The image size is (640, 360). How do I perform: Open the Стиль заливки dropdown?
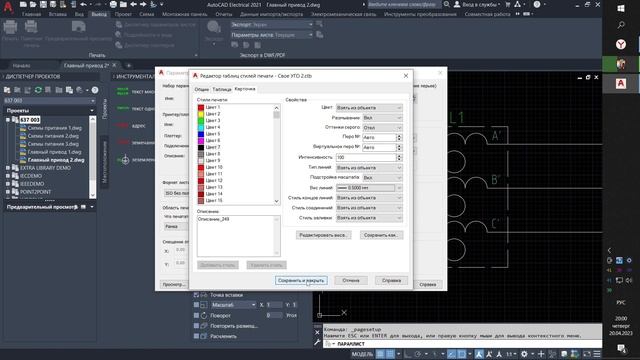(369, 218)
